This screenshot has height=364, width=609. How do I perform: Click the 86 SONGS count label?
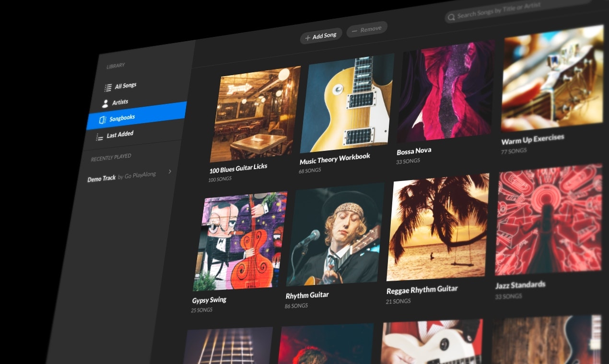pos(296,306)
